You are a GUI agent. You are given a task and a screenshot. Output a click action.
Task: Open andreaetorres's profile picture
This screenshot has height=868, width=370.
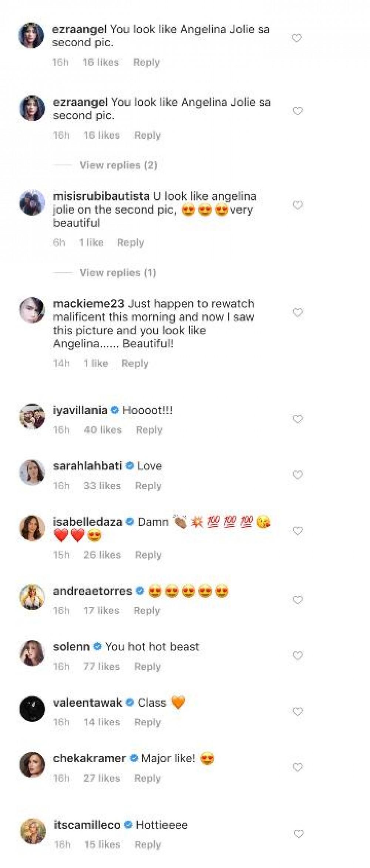click(x=32, y=597)
